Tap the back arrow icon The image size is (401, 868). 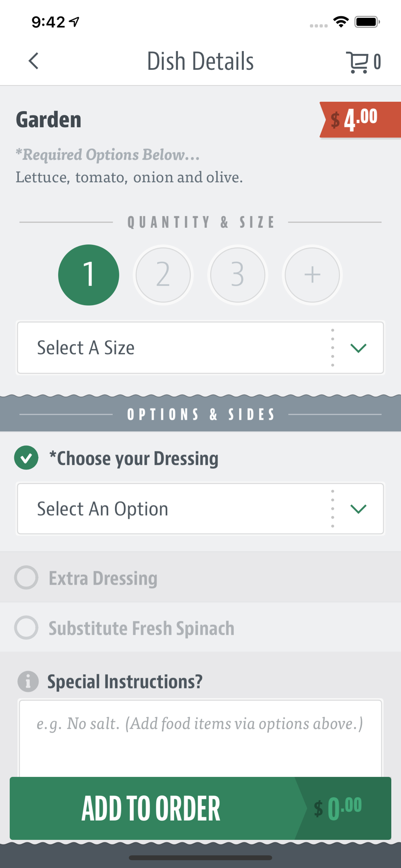coord(33,61)
